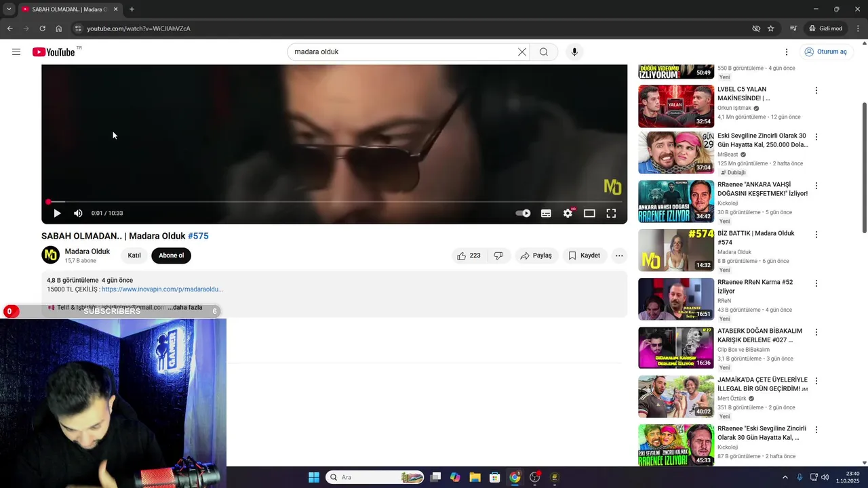Toggle subtitles in the video player
The width and height of the screenshot is (868, 488).
(x=546, y=213)
